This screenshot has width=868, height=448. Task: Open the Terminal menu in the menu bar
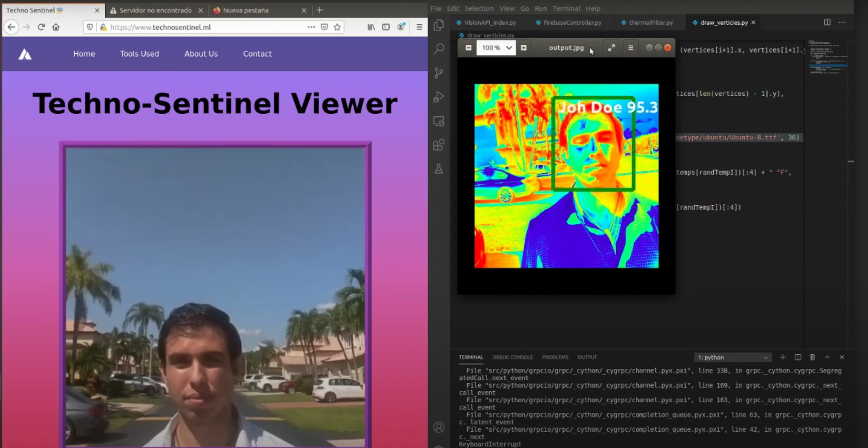[x=566, y=9]
